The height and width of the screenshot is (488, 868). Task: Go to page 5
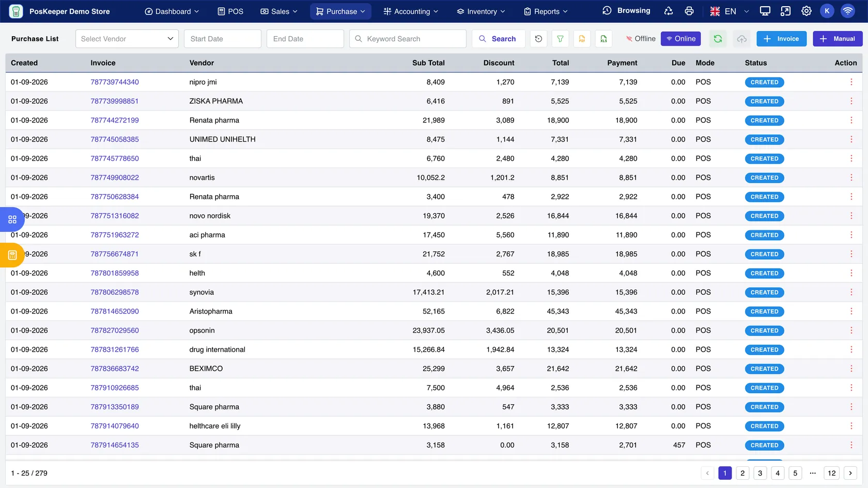[795, 473]
